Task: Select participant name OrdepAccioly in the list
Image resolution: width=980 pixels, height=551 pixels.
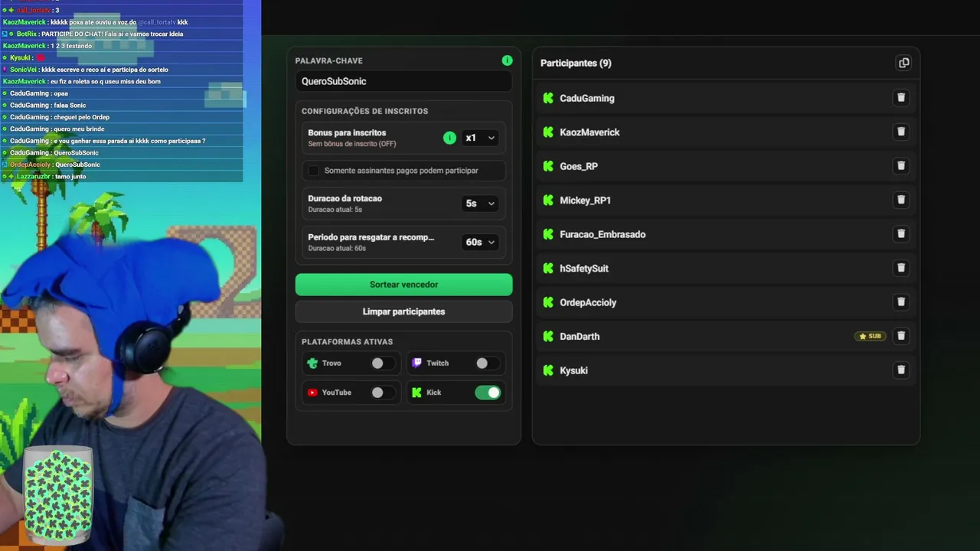Action: (588, 303)
